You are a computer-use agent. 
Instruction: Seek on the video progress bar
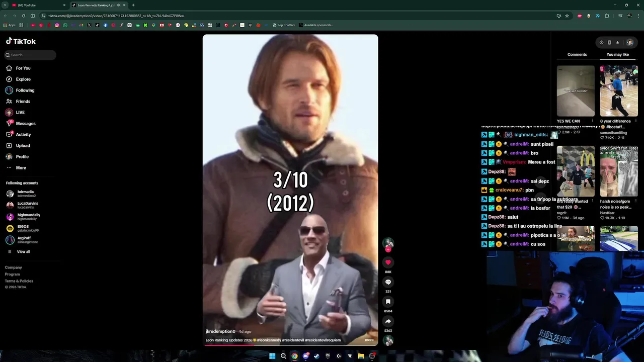point(290,345)
